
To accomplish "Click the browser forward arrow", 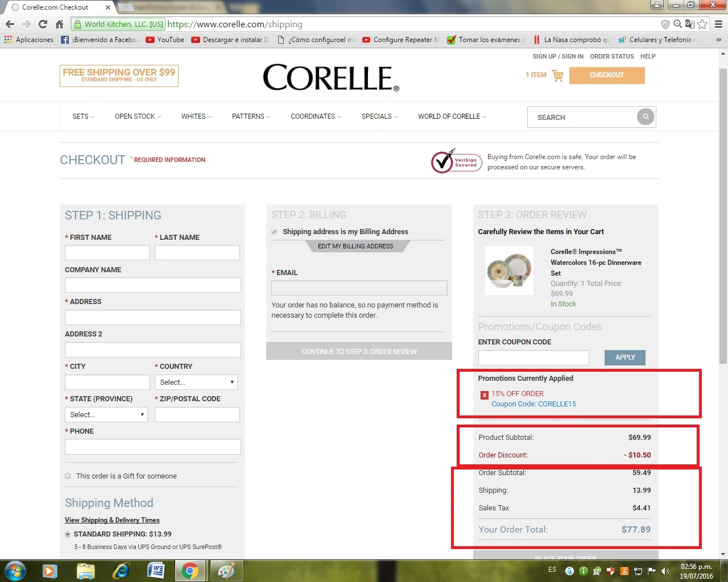I will click(x=26, y=24).
